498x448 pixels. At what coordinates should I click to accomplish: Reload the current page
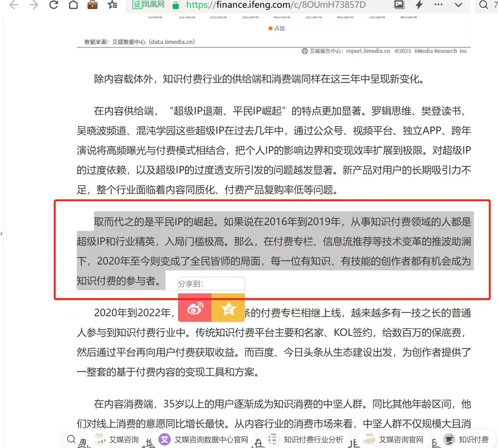click(54, 5)
